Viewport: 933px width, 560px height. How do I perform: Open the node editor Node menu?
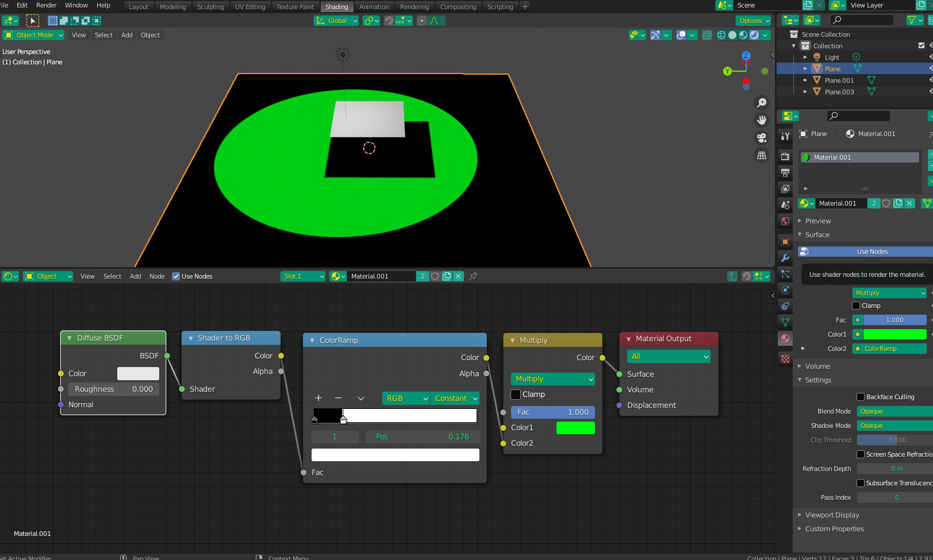pos(157,276)
